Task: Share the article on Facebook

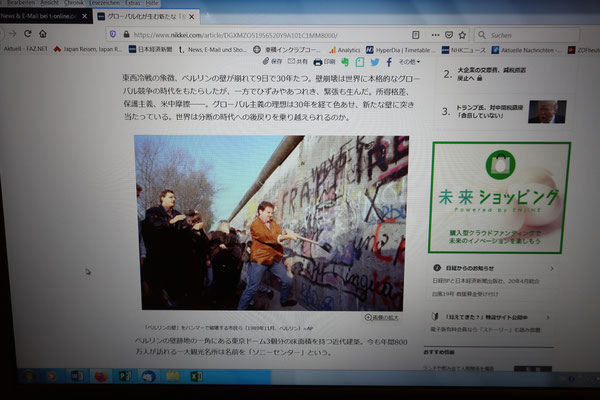Action: click(x=389, y=62)
